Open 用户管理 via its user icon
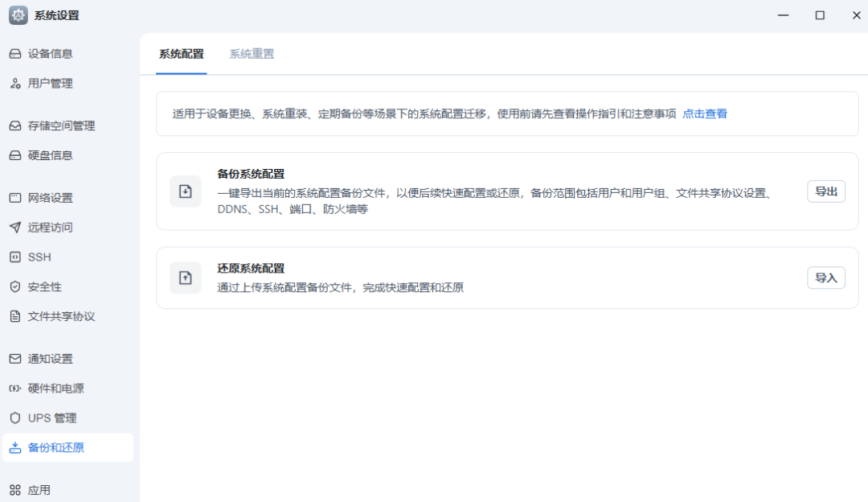The height and width of the screenshot is (502, 868). click(x=14, y=84)
